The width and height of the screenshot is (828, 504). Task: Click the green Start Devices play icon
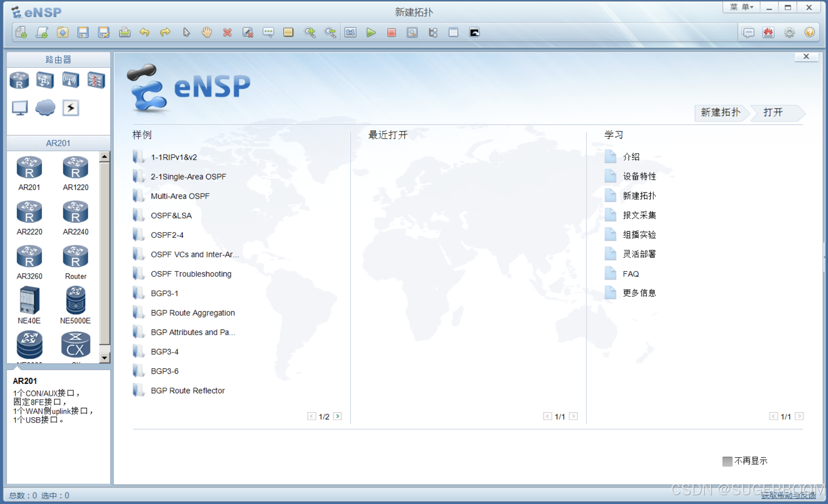(371, 32)
